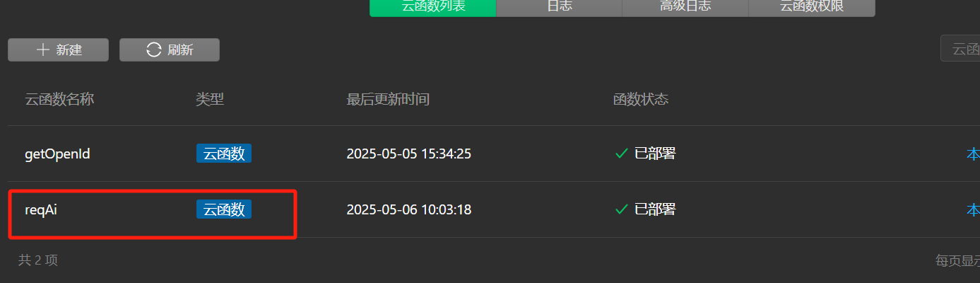Viewport: 980px width, 283px height.
Task: Open the 每页显示 page size selector
Action: pos(957,260)
